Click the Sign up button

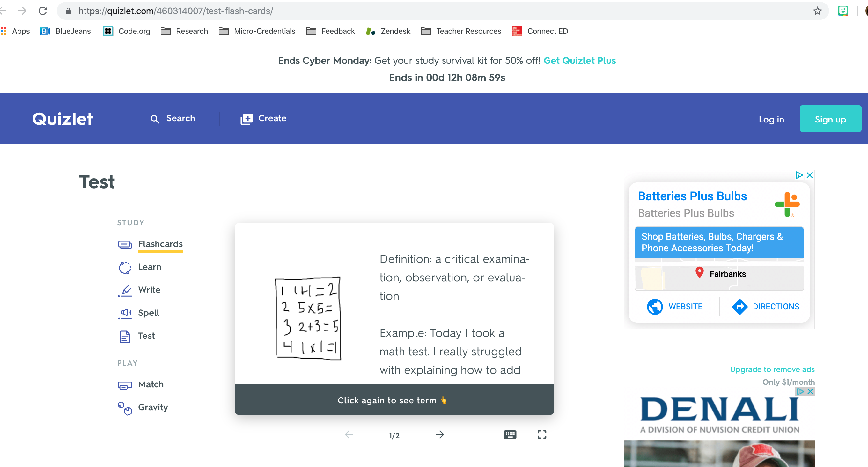[830, 119]
